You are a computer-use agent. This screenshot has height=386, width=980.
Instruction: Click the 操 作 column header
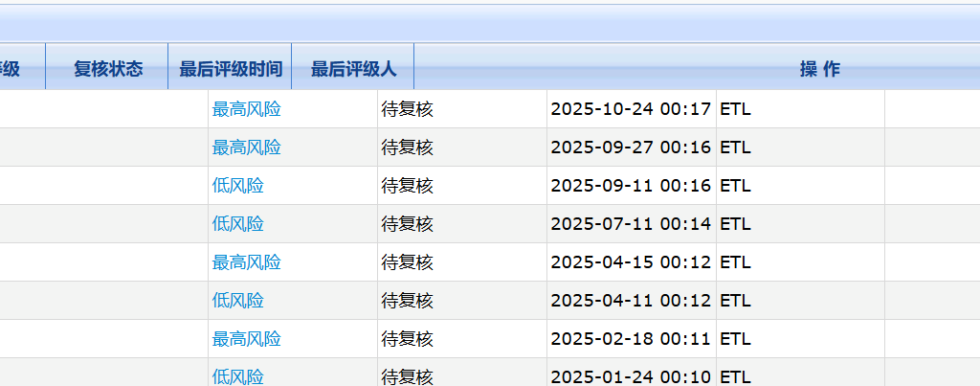820,69
